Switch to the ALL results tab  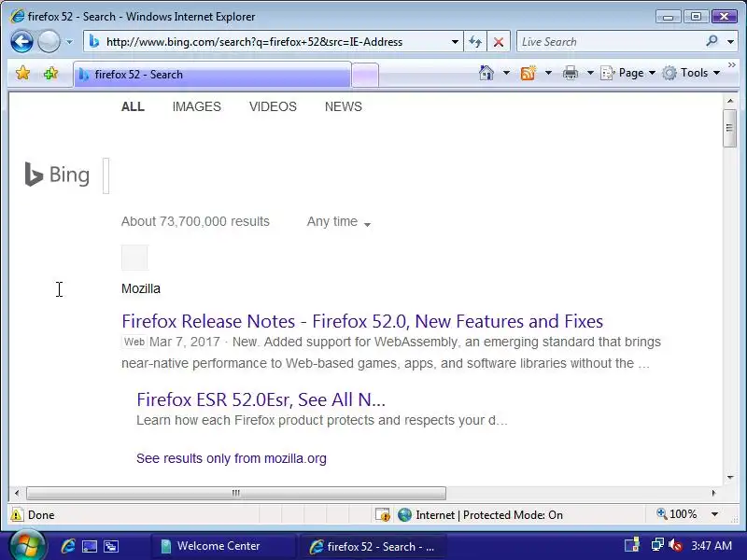[x=133, y=106]
